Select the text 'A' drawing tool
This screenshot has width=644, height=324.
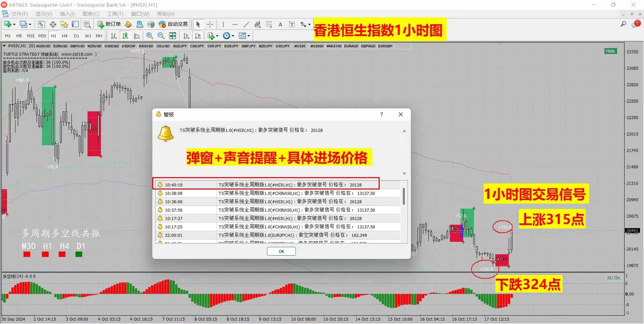pos(280,24)
